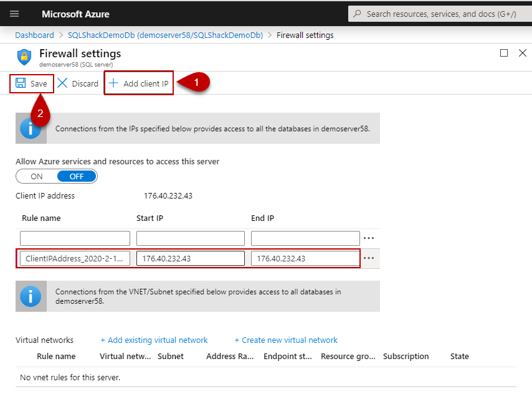
Task: Click the Firewall settings shield icon
Action: (24, 57)
